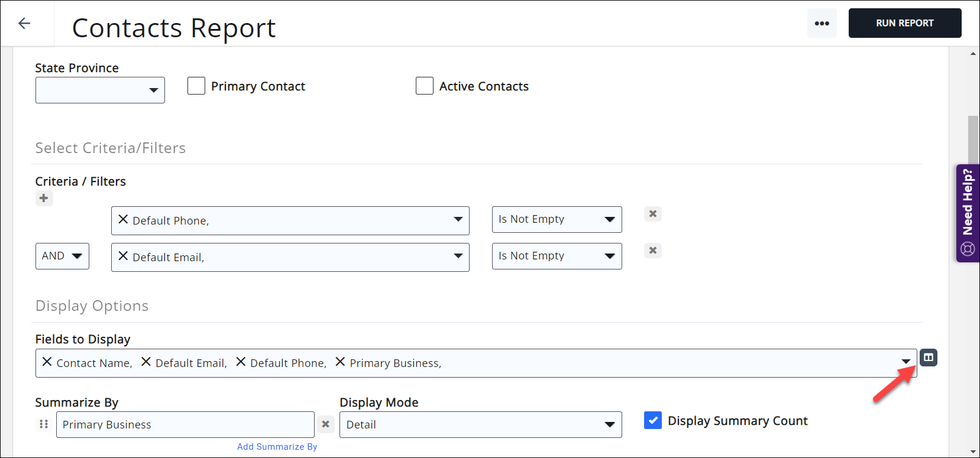Open the State Province dropdown
Image resolution: width=980 pixels, height=458 pixels.
[x=100, y=90]
